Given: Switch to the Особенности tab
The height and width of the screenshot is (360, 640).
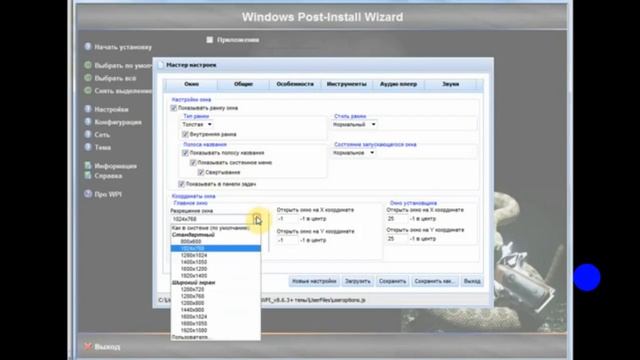Looking at the screenshot, I should (x=295, y=84).
